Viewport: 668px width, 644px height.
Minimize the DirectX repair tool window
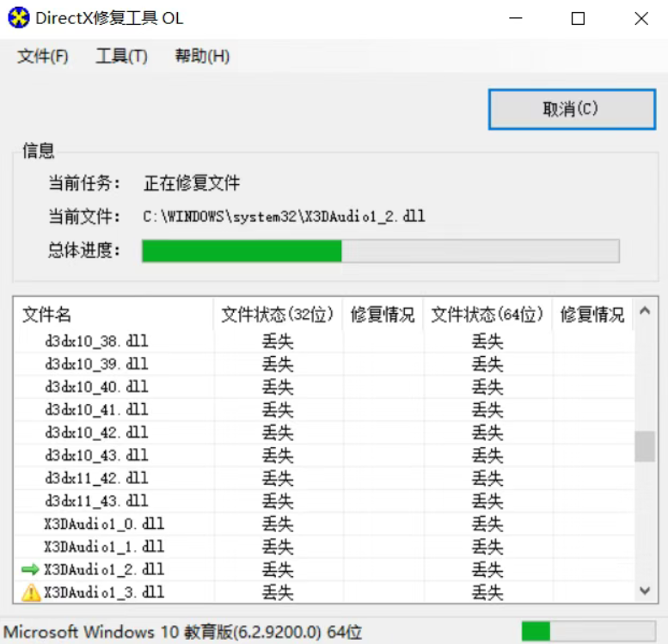click(x=516, y=18)
